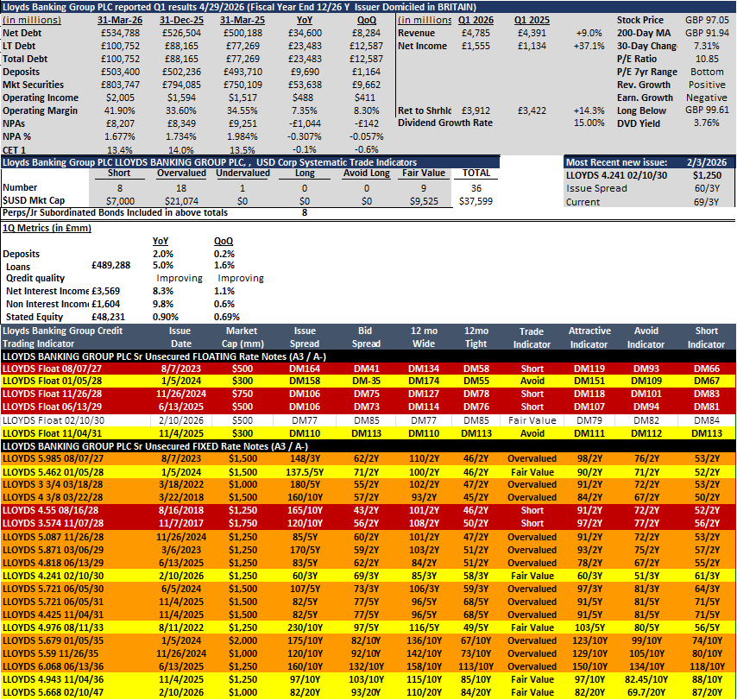Select the Net Debt 31-Mar-26 value cell

point(120,34)
